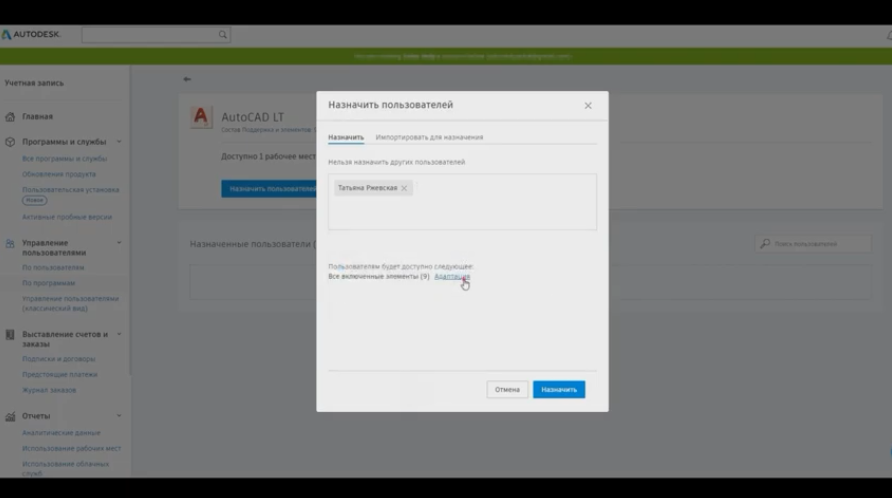Click the Назначенные пользователи heading
Screen dimensions: 892x498
(253, 244)
